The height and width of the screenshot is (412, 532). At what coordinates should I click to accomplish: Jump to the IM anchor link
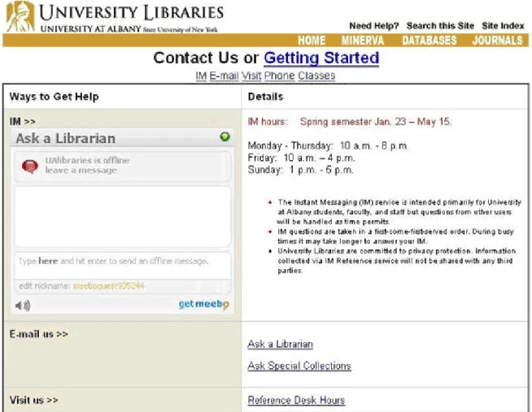[201, 76]
